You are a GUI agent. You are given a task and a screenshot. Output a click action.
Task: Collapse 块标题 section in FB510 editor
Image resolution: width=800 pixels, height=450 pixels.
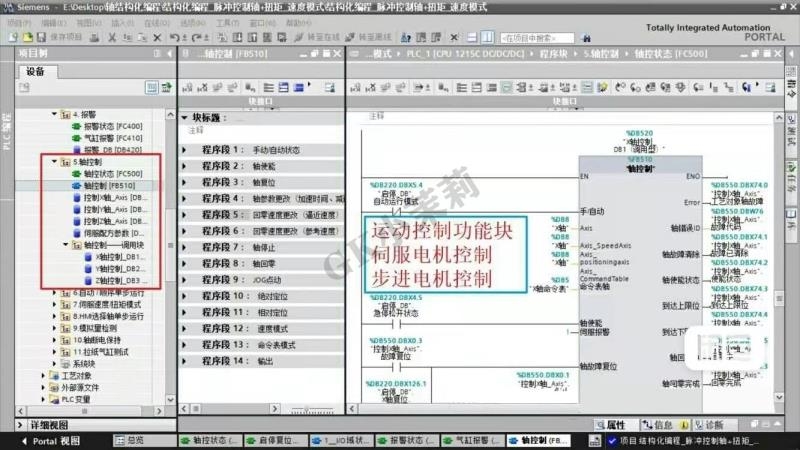[185, 118]
